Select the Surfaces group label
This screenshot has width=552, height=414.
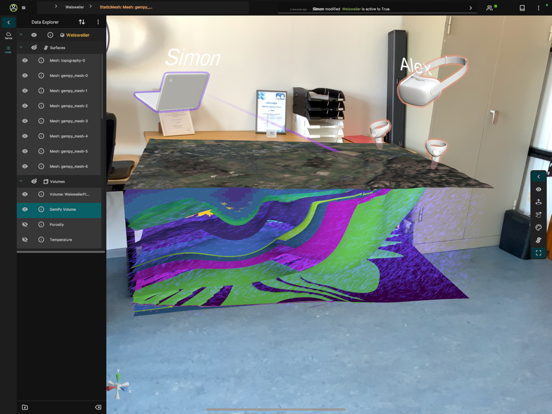coord(57,48)
